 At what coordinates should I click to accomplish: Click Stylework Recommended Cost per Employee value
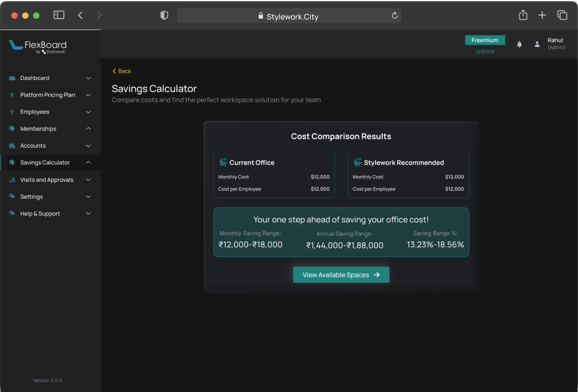tap(455, 189)
